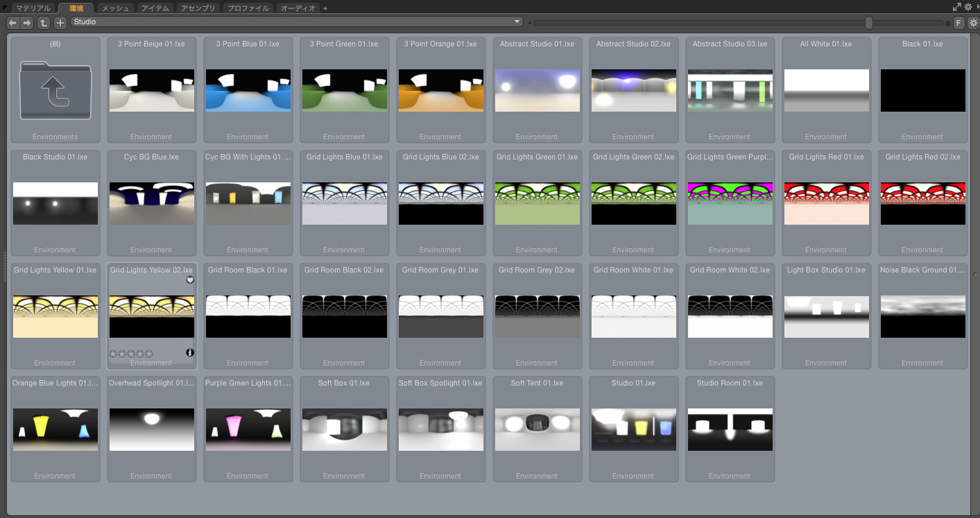The image size is (980, 518).
Task: Switch to the アイテム tab
Action: click(155, 8)
